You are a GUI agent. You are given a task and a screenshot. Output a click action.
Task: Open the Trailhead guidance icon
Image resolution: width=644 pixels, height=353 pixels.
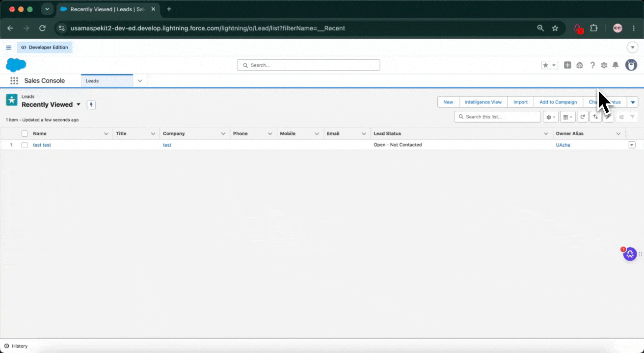580,65
